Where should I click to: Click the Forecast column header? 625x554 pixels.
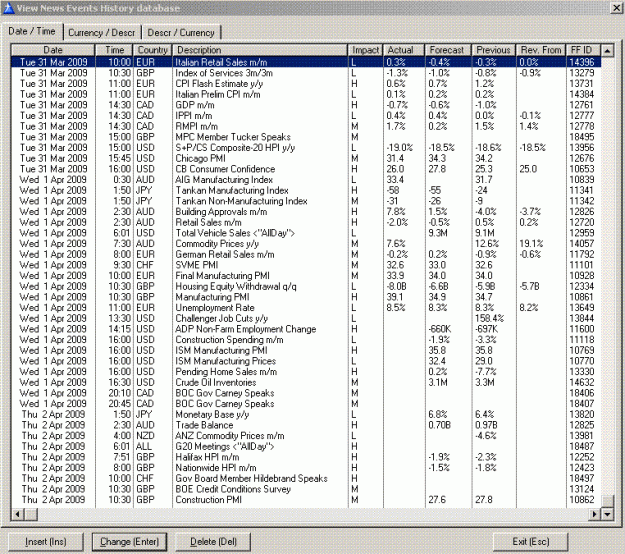(448, 50)
